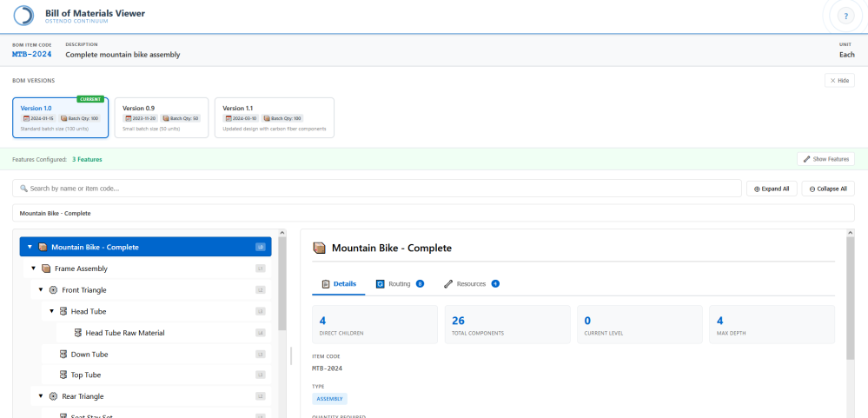The height and width of the screenshot is (418, 868).
Task: Click the Frame Assembly box icon
Action: [x=46, y=269]
